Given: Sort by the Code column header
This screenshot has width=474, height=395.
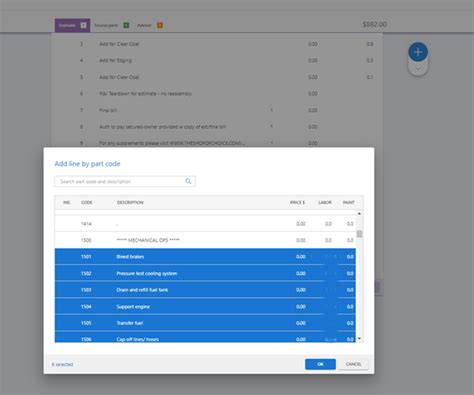Looking at the screenshot, I should 87,202.
